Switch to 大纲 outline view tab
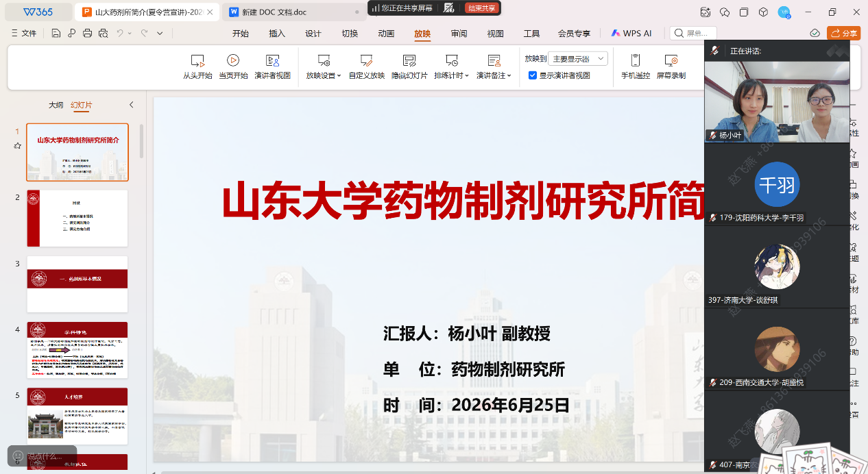Image resolution: width=868 pixels, height=474 pixels. pos(56,105)
